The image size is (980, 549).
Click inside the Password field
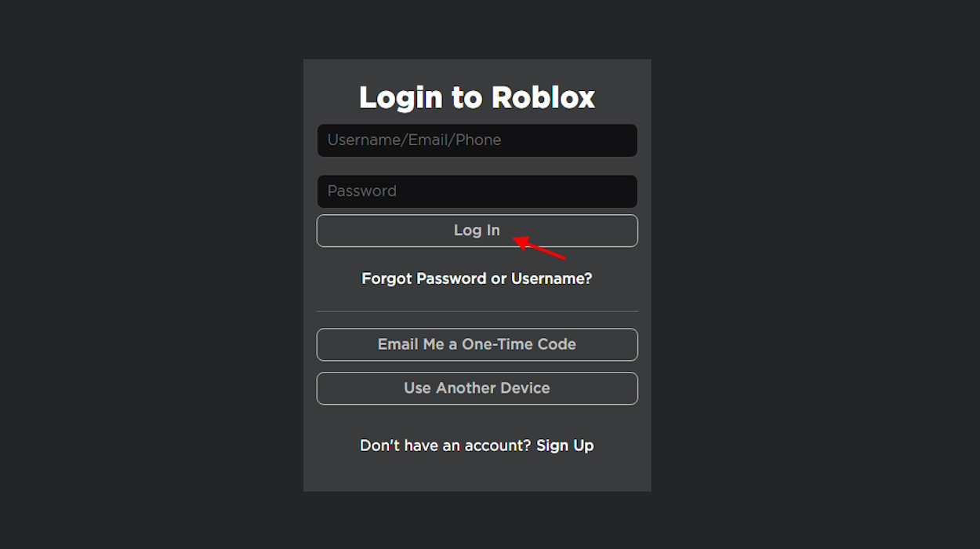477,191
